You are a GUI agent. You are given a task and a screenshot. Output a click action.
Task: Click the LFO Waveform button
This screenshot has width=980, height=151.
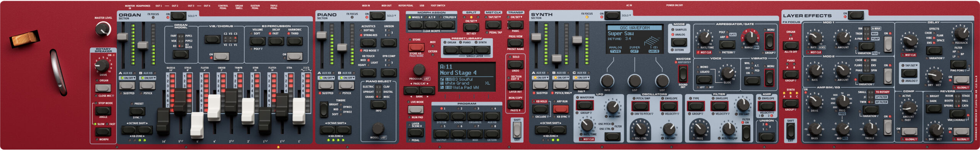coord(585,105)
